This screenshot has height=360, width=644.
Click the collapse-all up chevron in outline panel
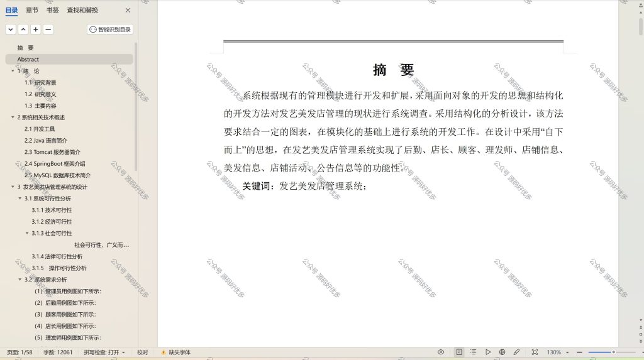click(x=23, y=30)
